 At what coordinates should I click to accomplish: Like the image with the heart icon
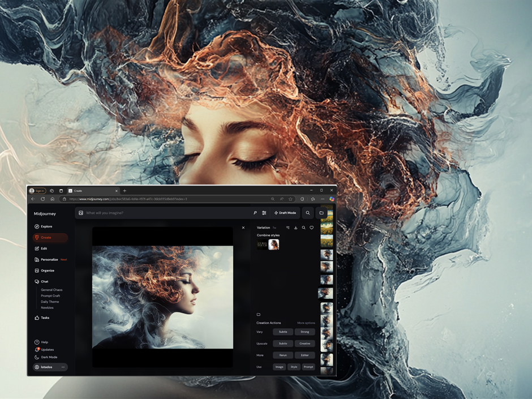tap(311, 228)
